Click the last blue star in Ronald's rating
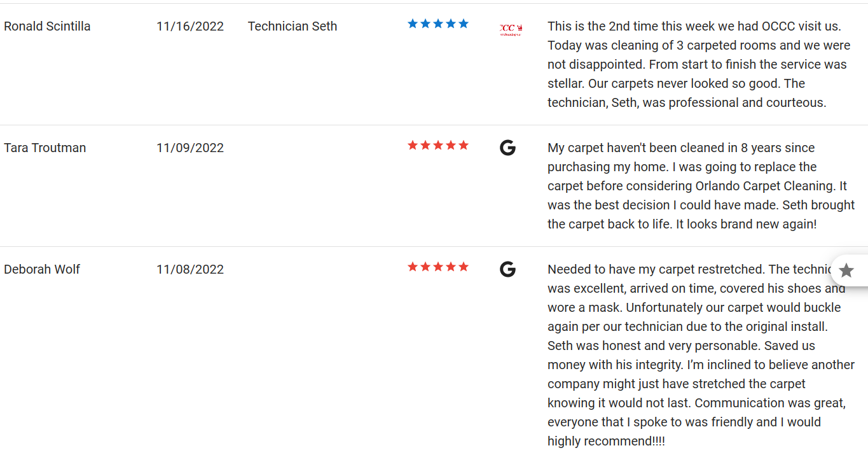The width and height of the screenshot is (868, 462). (x=464, y=24)
